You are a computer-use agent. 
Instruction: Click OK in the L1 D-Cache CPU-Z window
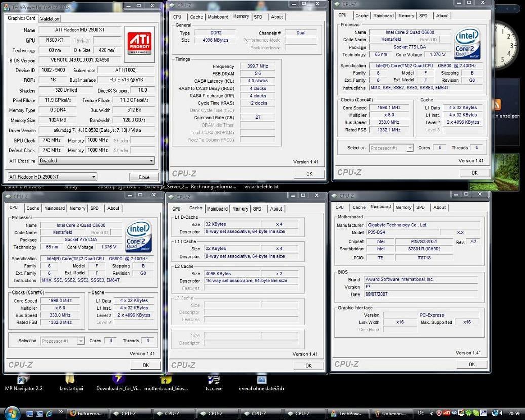[x=309, y=366]
